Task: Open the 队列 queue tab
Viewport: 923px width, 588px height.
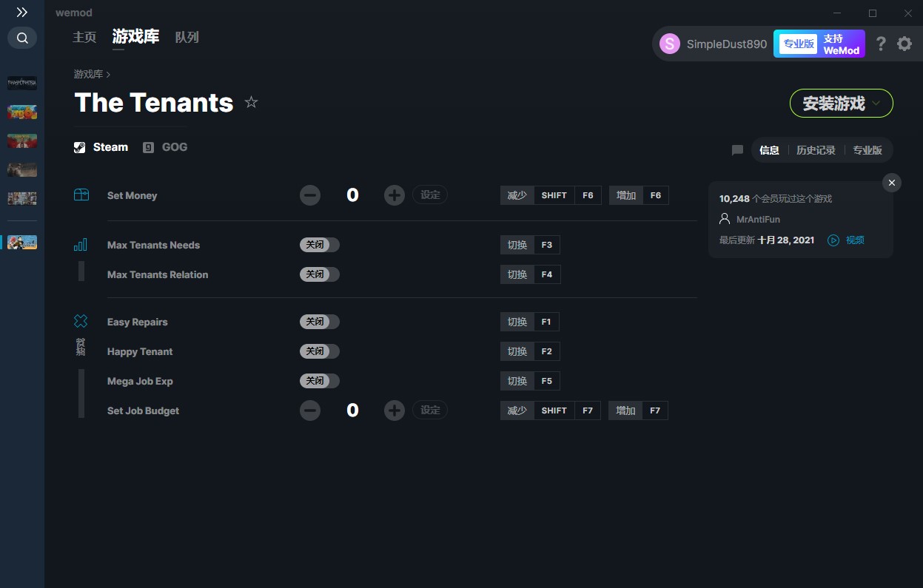Action: (187, 37)
